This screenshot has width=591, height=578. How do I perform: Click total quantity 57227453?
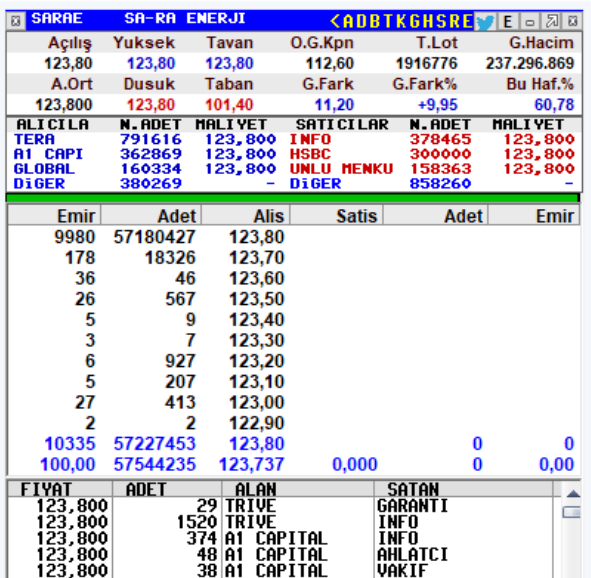[155, 443]
